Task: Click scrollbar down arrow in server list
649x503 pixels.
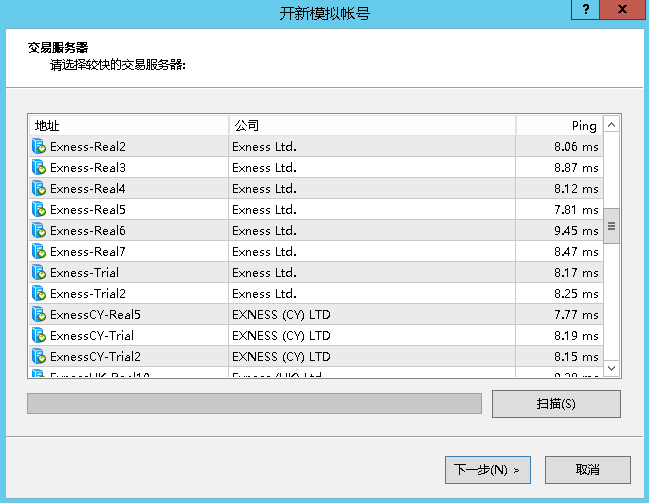Action: [x=611, y=368]
